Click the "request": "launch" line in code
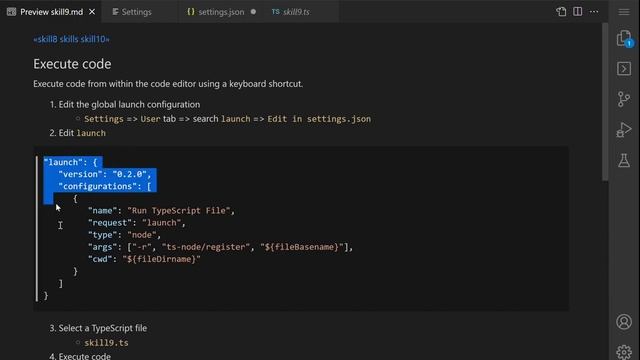This screenshot has width=640, height=360. 136,223
